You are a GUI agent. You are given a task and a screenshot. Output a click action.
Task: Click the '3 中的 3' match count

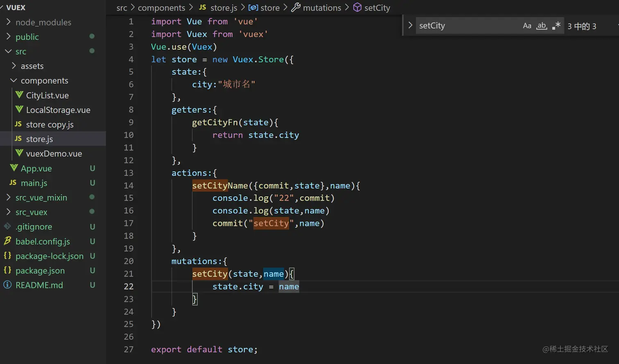point(582,26)
